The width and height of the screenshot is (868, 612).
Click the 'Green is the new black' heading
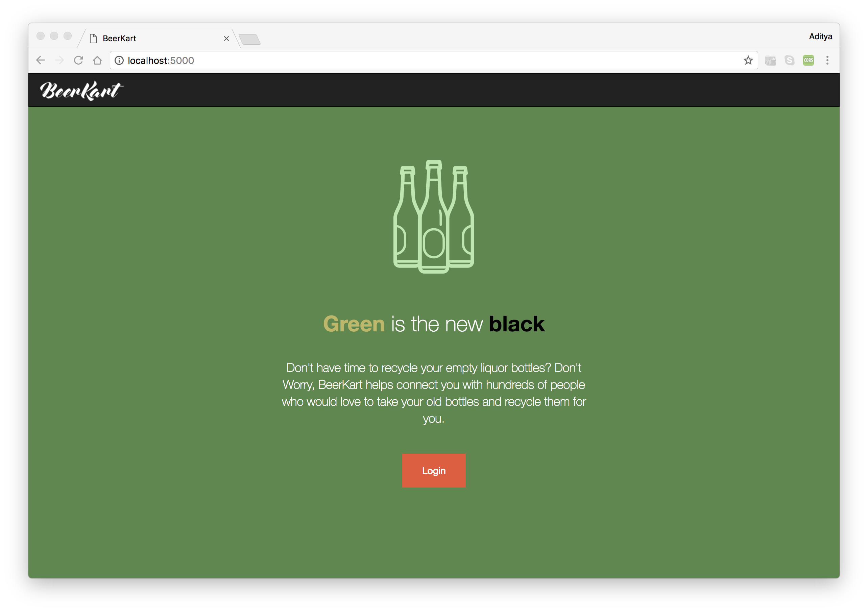pos(434,324)
